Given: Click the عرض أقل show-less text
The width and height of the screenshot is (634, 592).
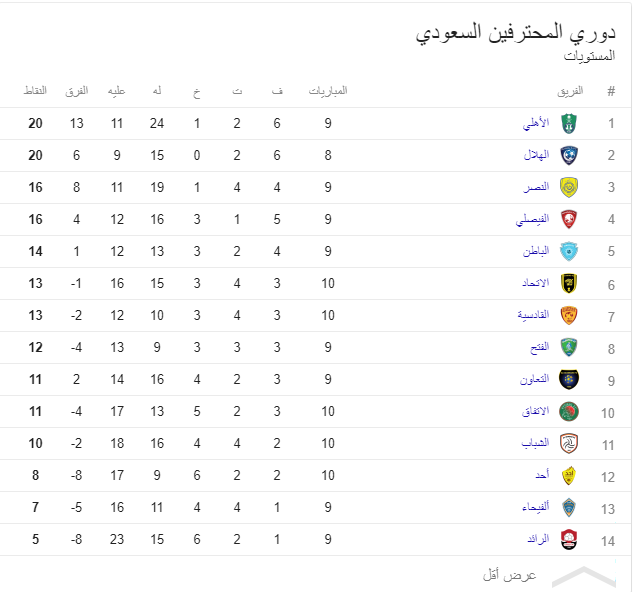Looking at the screenshot, I should [x=509, y=575].
